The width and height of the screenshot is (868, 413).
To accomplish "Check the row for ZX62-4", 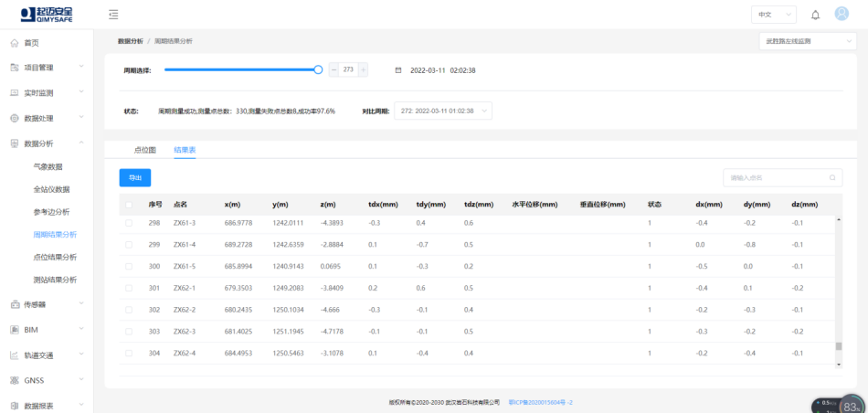I will 129,353.
